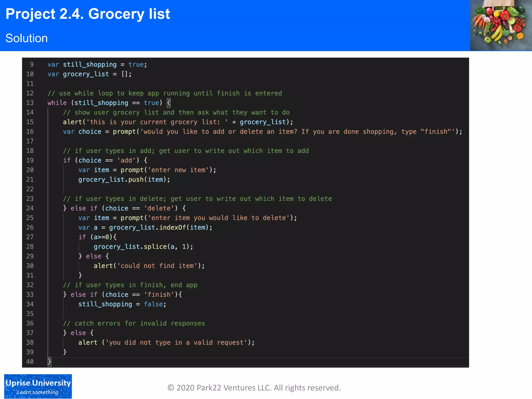Click the splice call on line 28
The width and height of the screenshot is (532, 399).
click(155, 247)
